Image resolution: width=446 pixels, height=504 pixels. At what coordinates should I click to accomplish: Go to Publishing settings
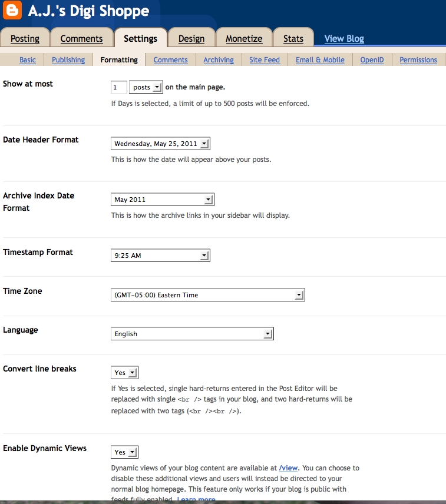pos(68,60)
